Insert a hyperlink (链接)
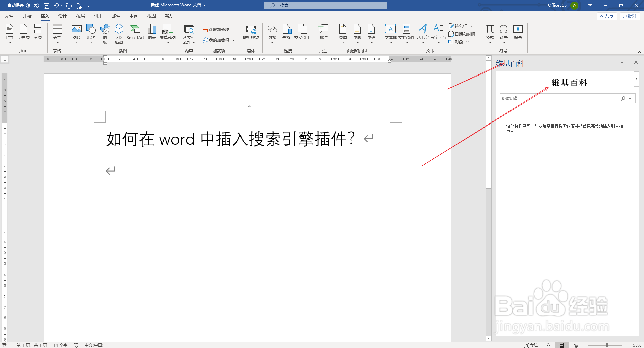 [272, 34]
